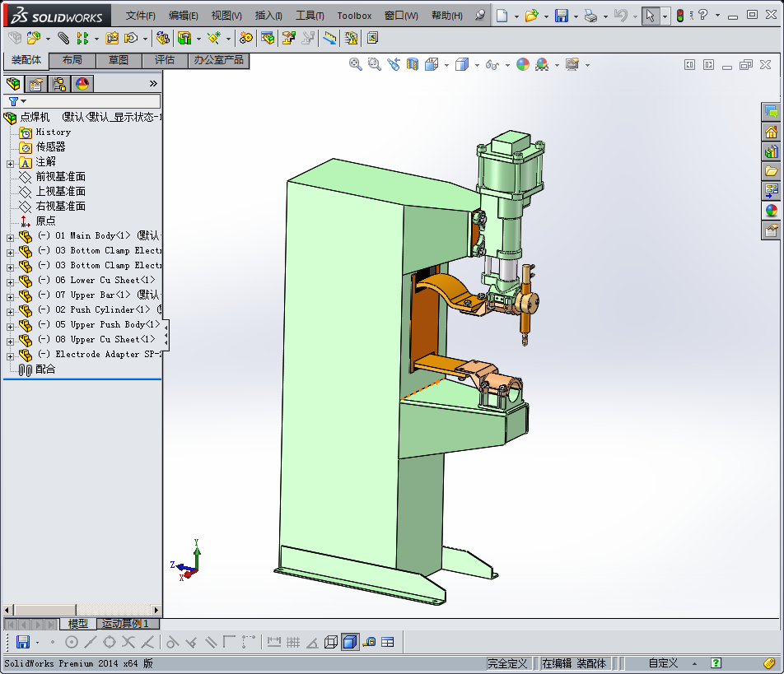Open the File Explorer folder icon in task pane
Image resolution: width=784 pixels, height=674 pixels.
pos(772,171)
